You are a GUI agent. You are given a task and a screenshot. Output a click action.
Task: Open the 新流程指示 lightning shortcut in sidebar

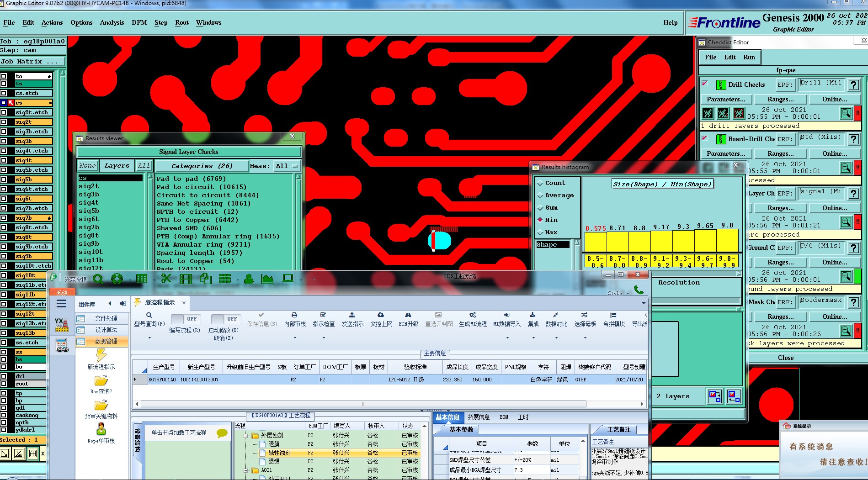[x=101, y=355]
